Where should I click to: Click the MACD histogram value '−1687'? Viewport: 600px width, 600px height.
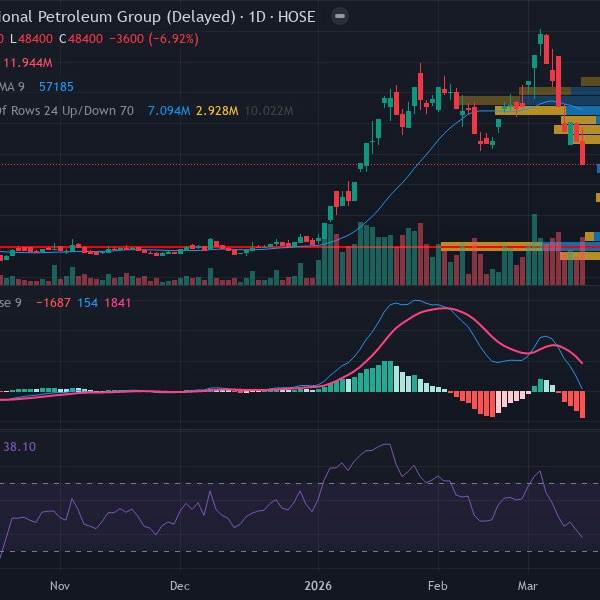tap(53, 303)
